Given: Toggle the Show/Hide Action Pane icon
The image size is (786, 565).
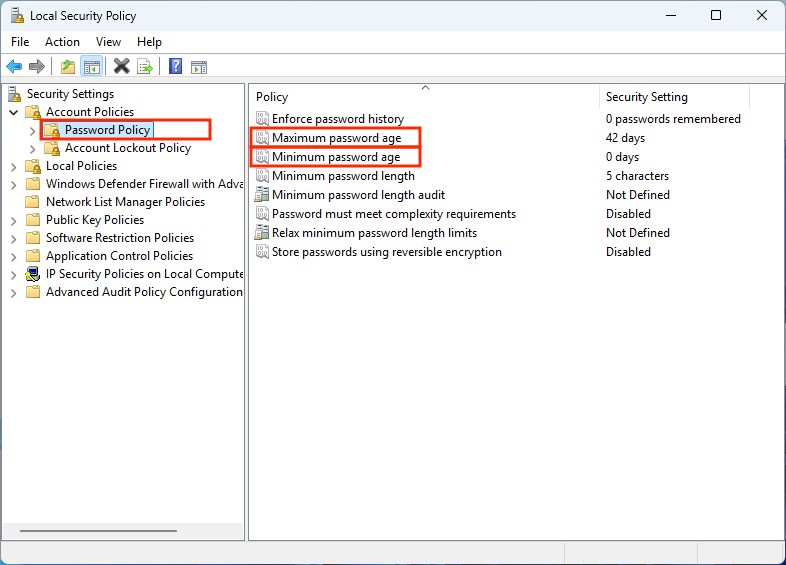Looking at the screenshot, I should (199, 67).
